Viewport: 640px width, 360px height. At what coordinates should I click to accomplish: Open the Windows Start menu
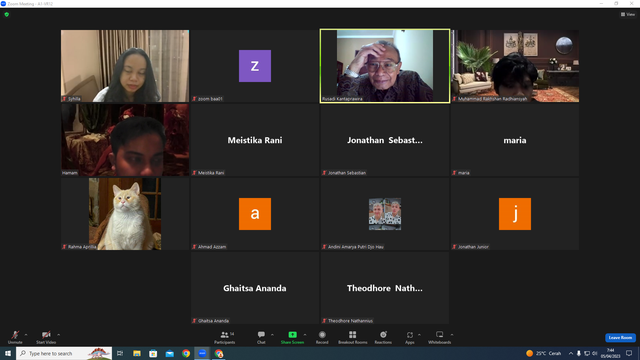[8, 353]
